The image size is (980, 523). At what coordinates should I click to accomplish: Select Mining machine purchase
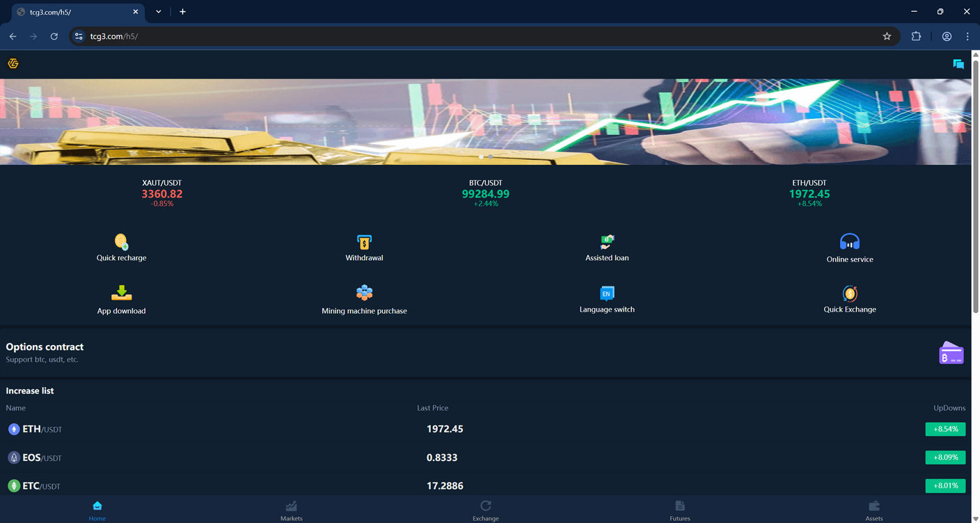(364, 299)
